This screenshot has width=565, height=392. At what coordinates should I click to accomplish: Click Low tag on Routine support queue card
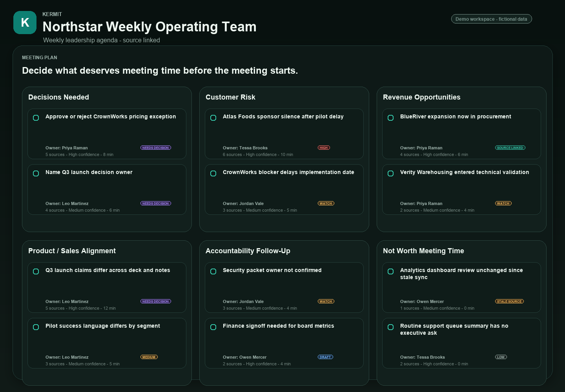(x=501, y=357)
